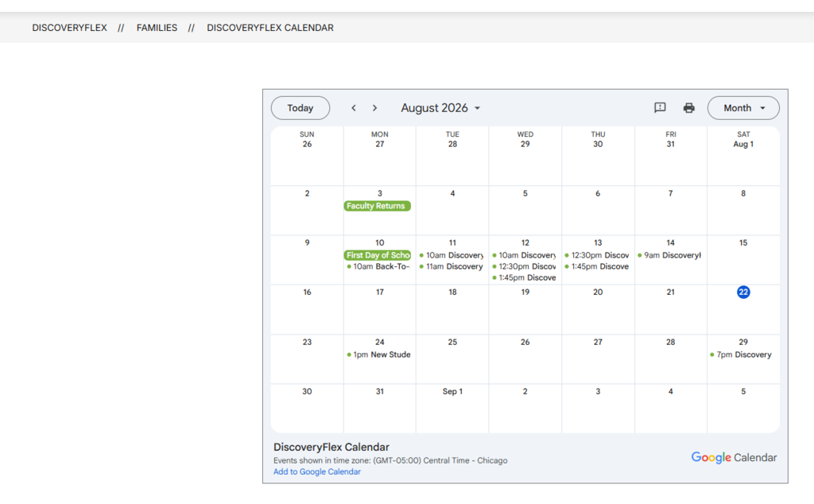Select date 19 in calendar
Viewport: 814px width, 504px height.
tap(525, 293)
